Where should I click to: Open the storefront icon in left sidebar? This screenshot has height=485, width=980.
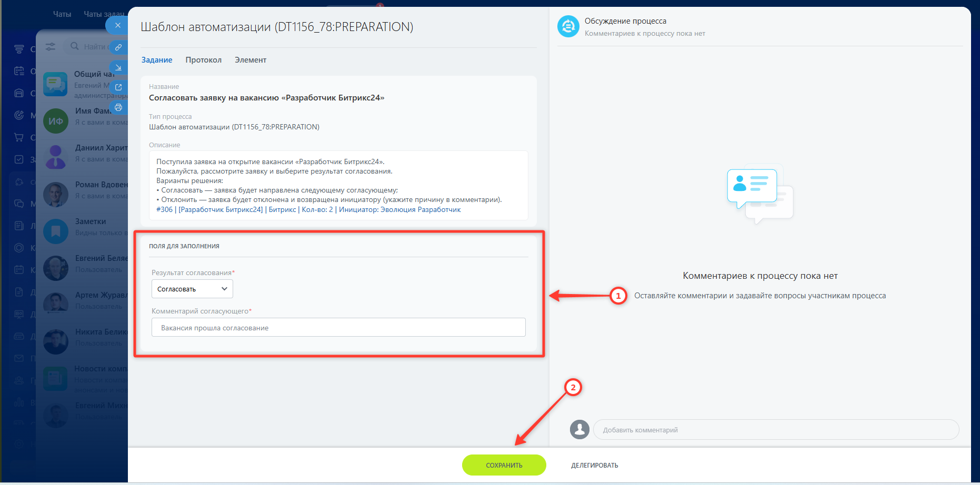point(19,93)
